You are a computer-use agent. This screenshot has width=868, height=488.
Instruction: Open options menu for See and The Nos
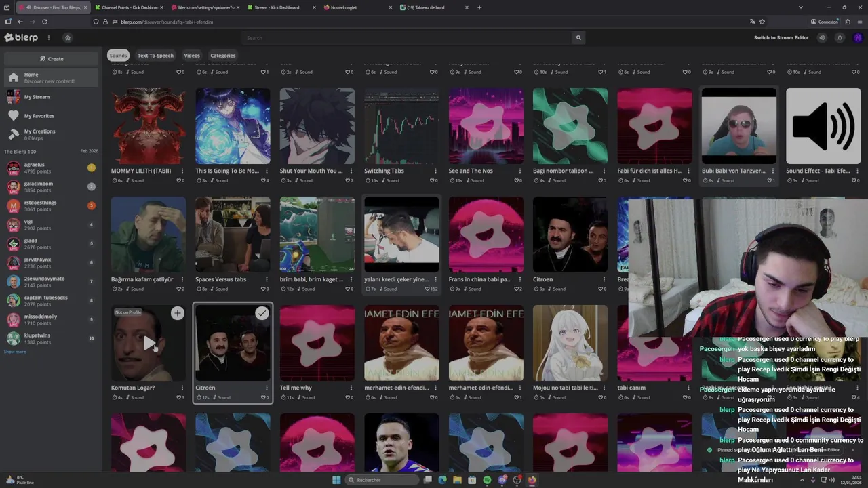519,171
